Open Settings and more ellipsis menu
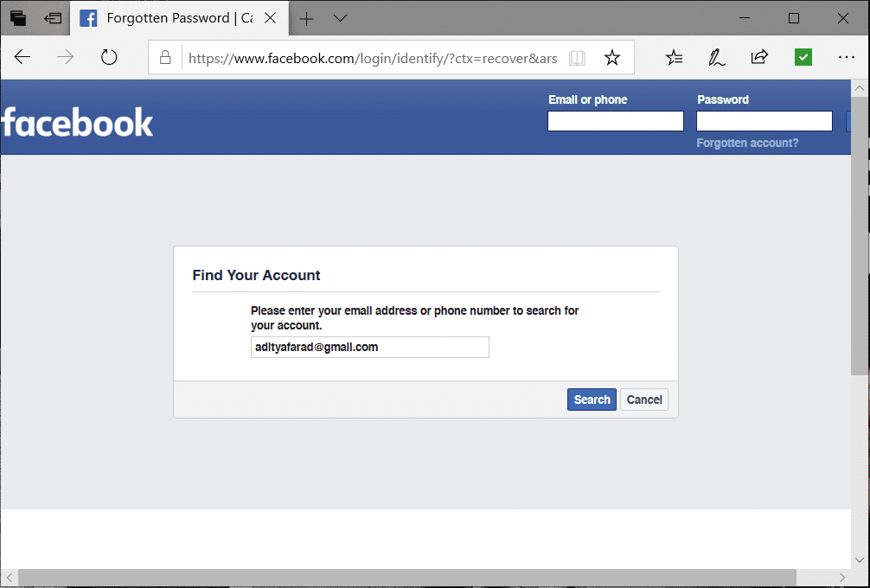 click(x=847, y=58)
